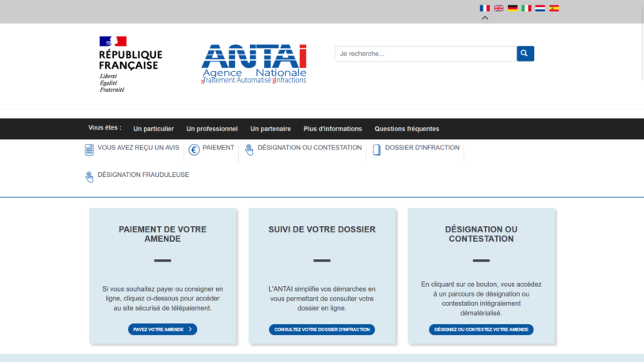Select the Italian flag language
The image size is (644, 362).
(x=527, y=8)
